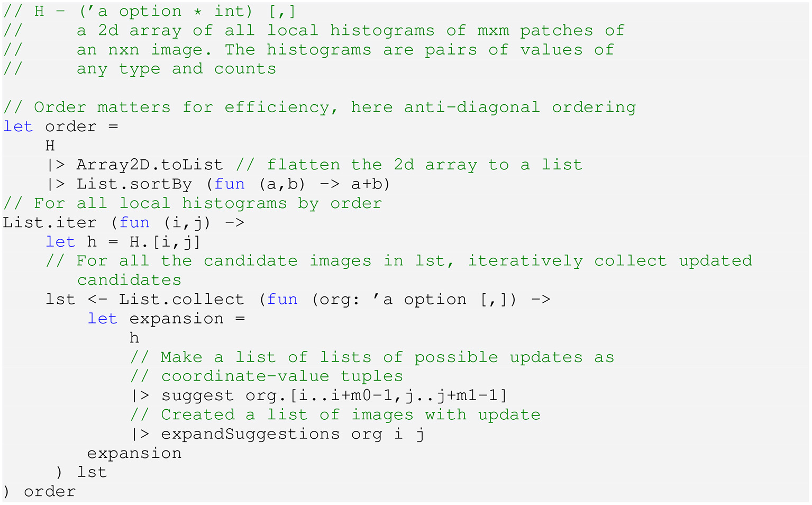Click the expandSuggestions function call
812x505 pixels.
pyautogui.click(x=250, y=434)
